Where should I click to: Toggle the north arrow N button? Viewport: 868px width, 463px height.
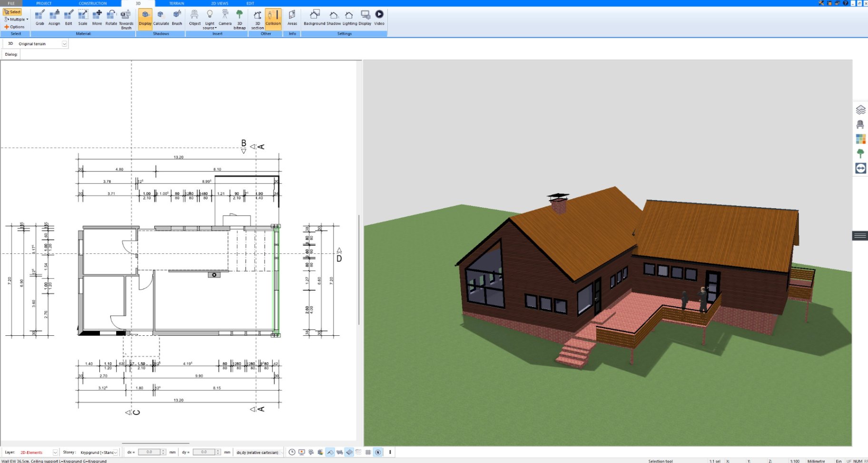[378, 452]
